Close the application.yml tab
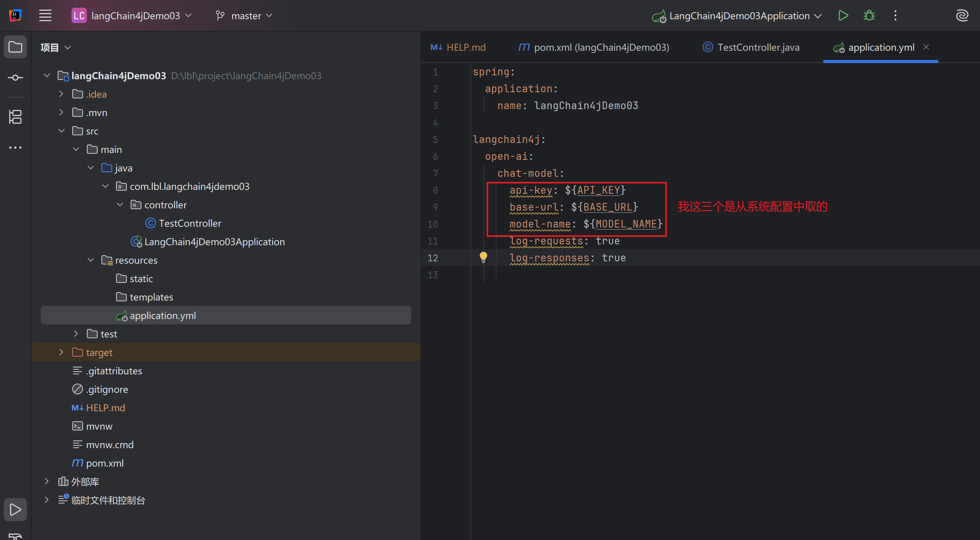Viewport: 980px width, 540px height. (926, 47)
